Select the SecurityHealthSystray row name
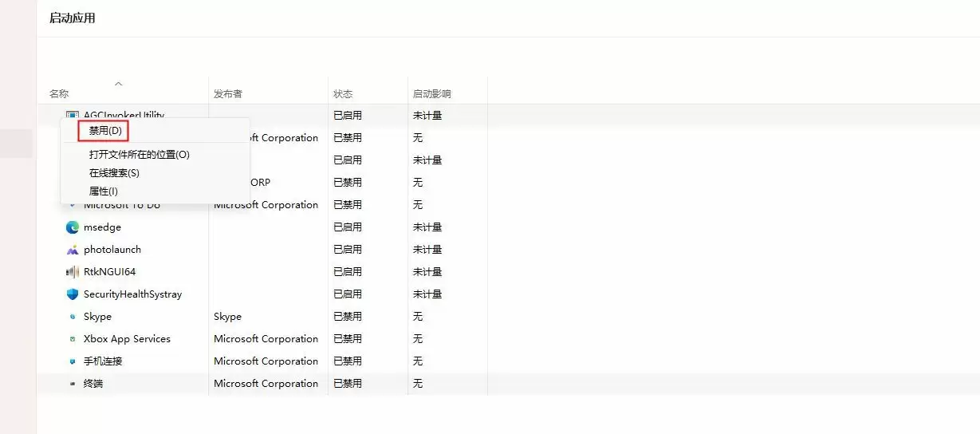Viewport: 980px width, 434px height. coord(132,294)
